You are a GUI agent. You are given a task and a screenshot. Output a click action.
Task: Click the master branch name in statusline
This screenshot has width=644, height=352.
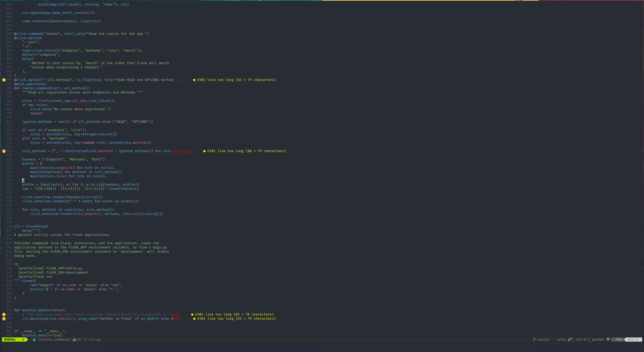(x=544, y=339)
